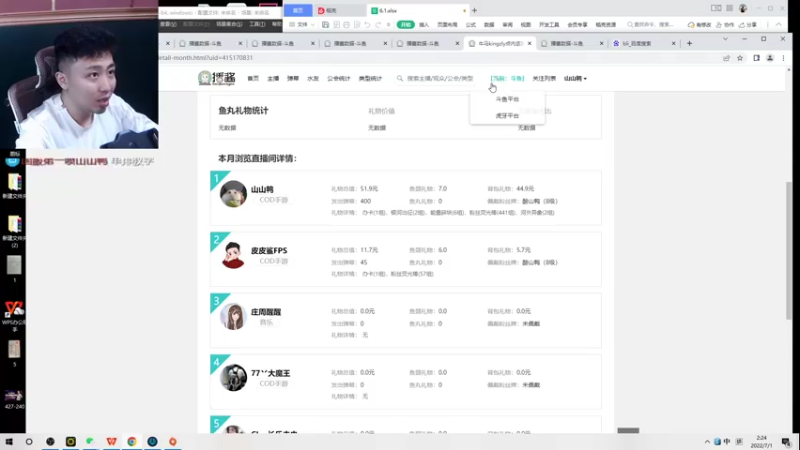Click the 本月浏览直播间详情 heading

click(258, 159)
